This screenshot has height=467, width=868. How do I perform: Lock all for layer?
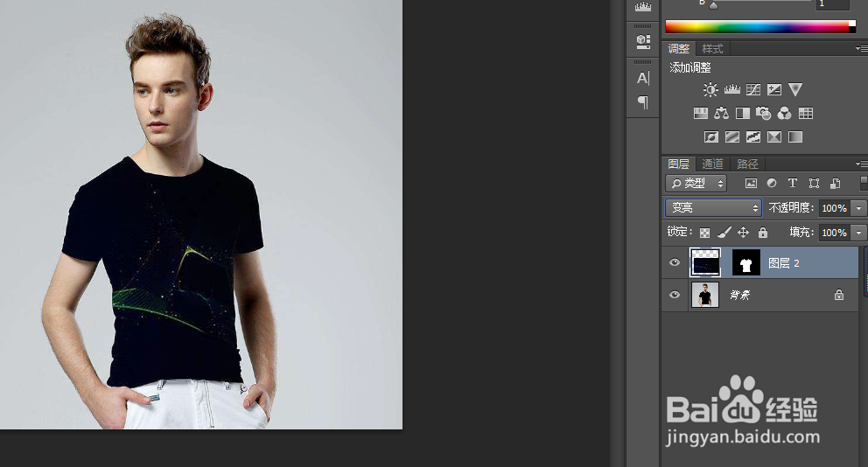coord(763,233)
